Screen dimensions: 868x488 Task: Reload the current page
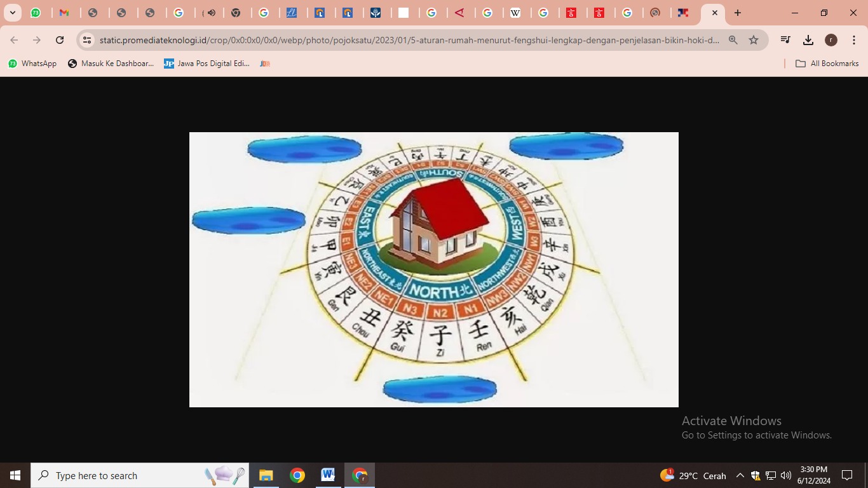coord(60,40)
